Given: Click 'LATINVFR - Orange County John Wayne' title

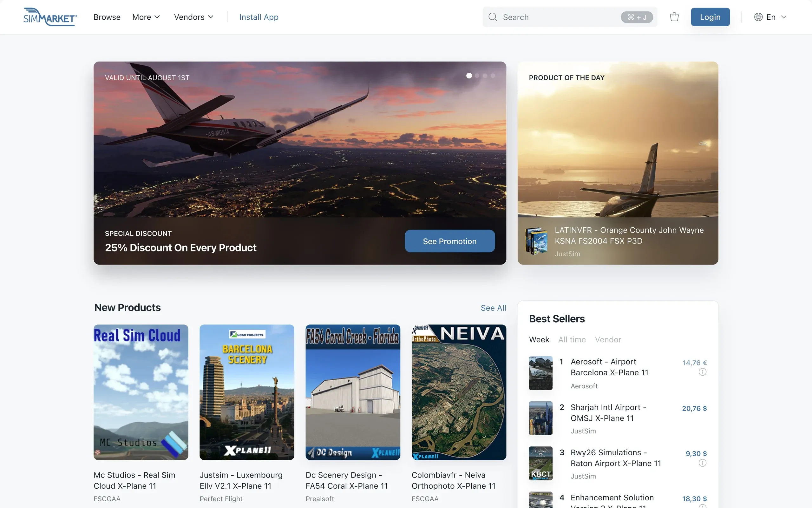Looking at the screenshot, I should coord(629,236).
